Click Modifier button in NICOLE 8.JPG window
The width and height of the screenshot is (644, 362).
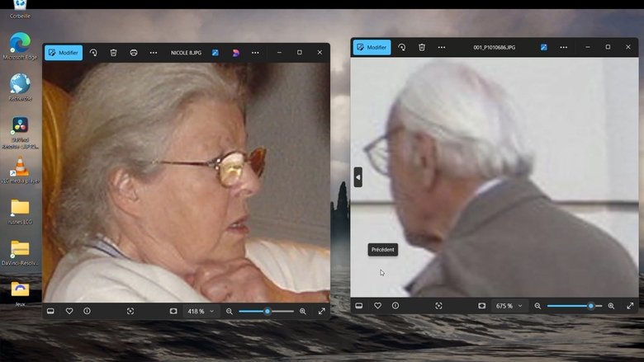64,53
